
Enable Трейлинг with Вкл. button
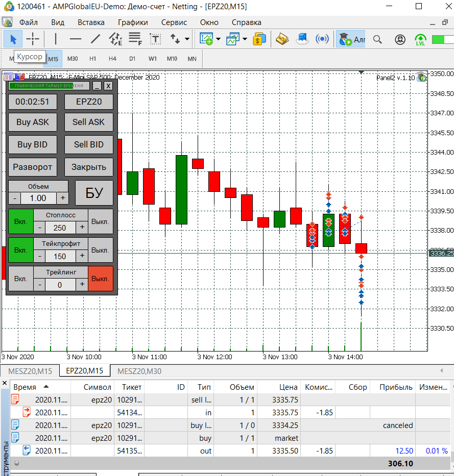point(20,279)
